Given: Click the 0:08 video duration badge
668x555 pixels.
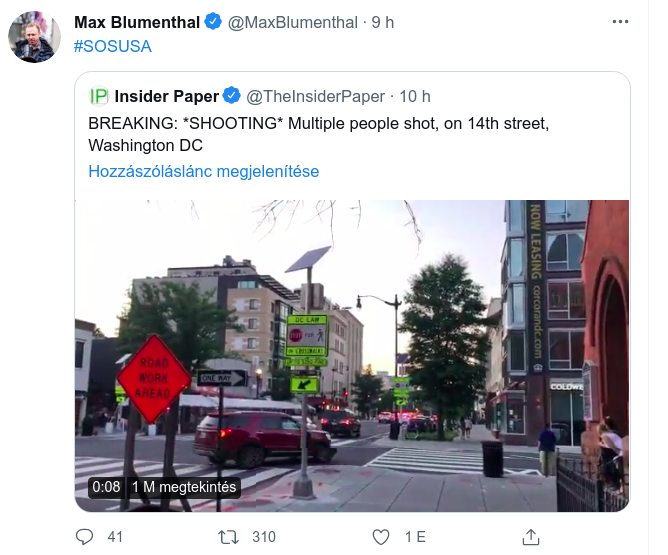Looking at the screenshot, I should pyautogui.click(x=105, y=487).
